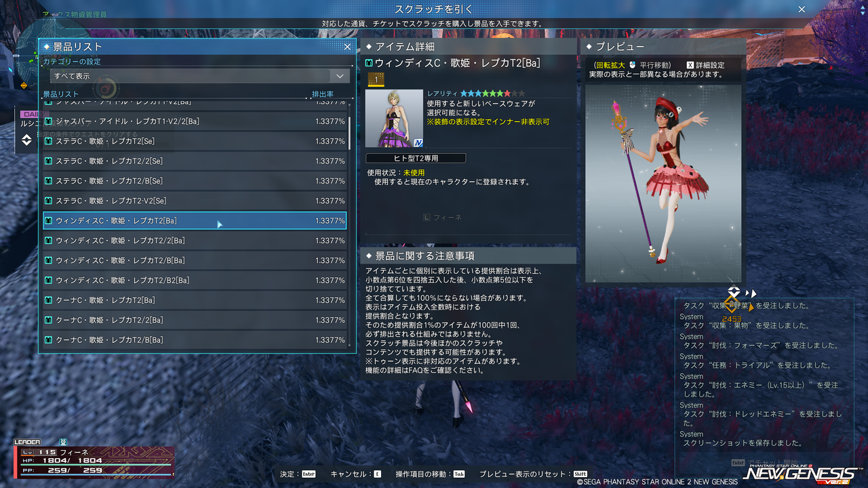
Task: Click the mouse icon beside 平行移動
Action: (632, 65)
